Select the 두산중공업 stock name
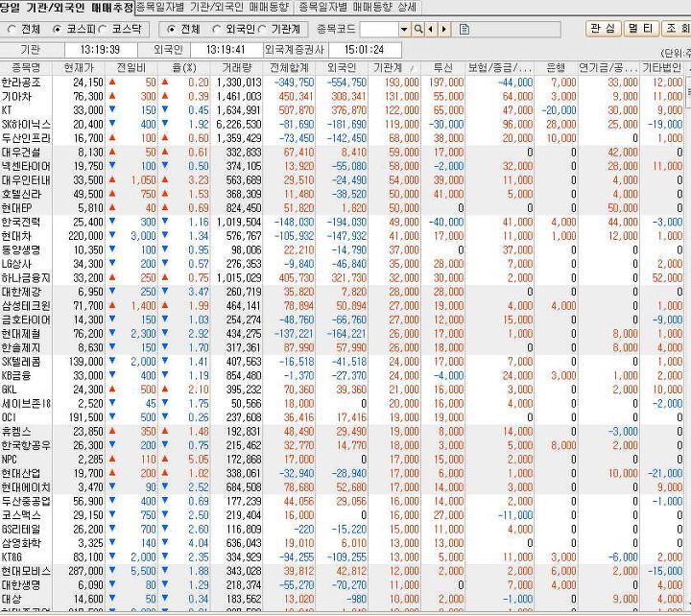Screen dimensions: 691x616 pos(26,501)
